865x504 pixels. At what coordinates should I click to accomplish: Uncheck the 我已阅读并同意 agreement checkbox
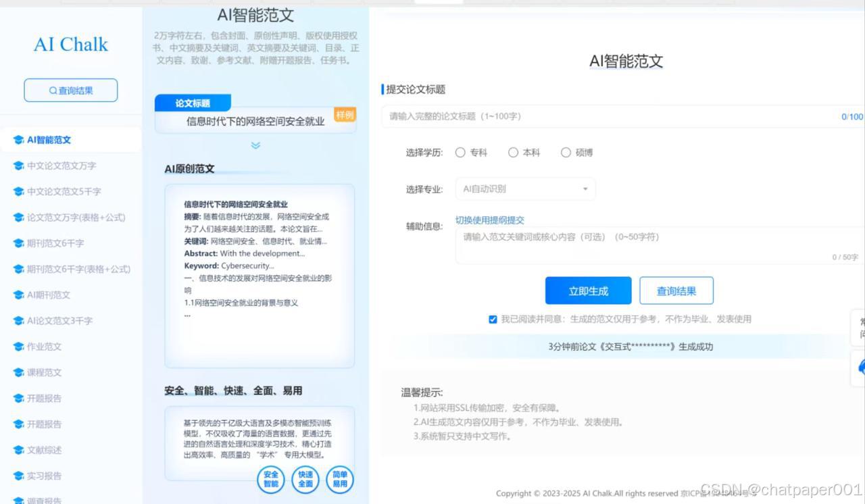tap(493, 320)
